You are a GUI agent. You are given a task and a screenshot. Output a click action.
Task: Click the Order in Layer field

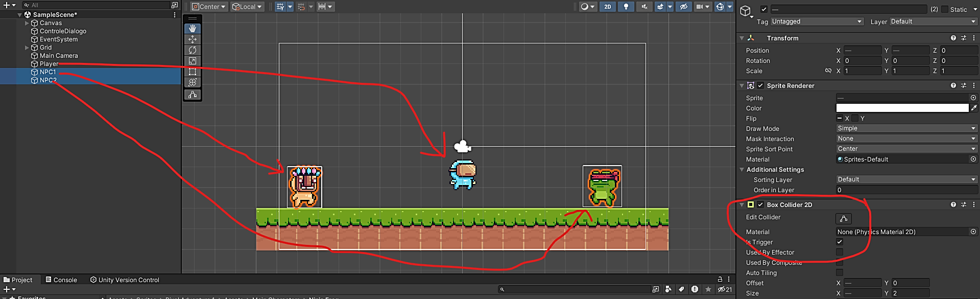906,190
